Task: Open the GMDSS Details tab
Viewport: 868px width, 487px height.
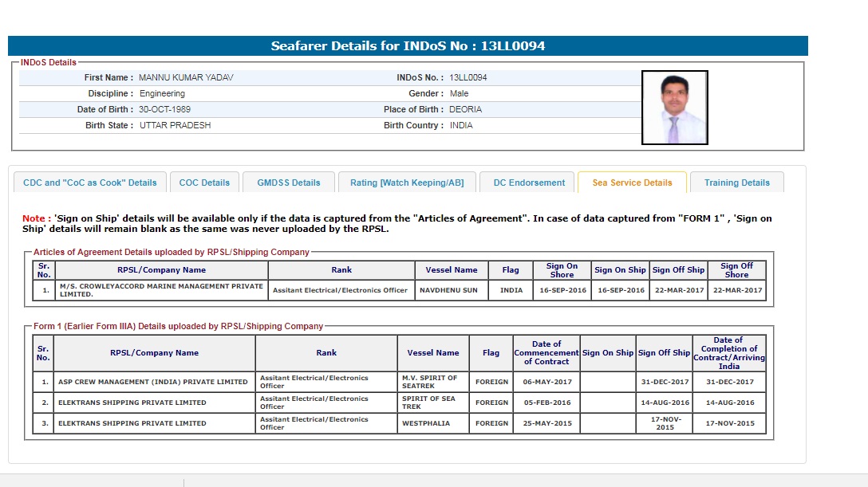Action: 288,183
